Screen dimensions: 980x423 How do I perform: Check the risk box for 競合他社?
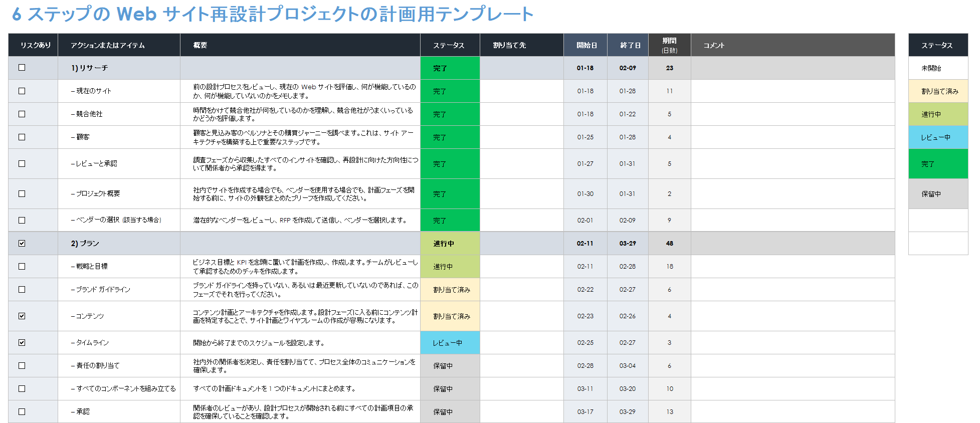[x=22, y=114]
